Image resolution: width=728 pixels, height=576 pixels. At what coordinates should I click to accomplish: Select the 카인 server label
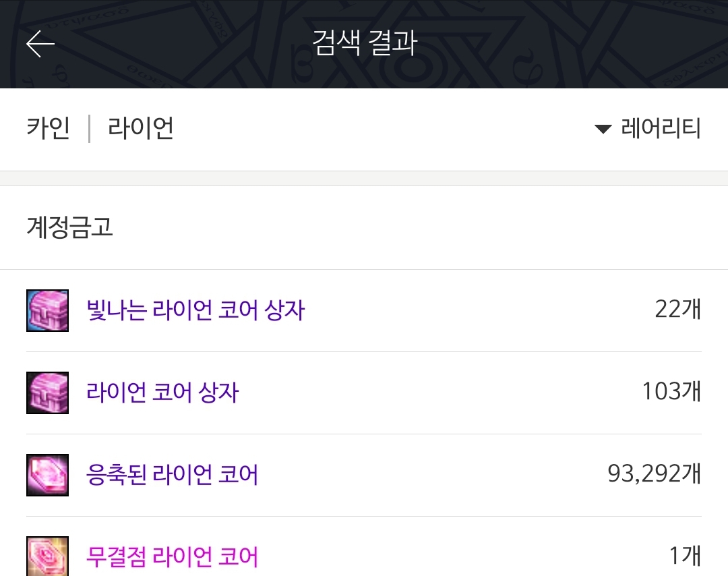pos(48,127)
